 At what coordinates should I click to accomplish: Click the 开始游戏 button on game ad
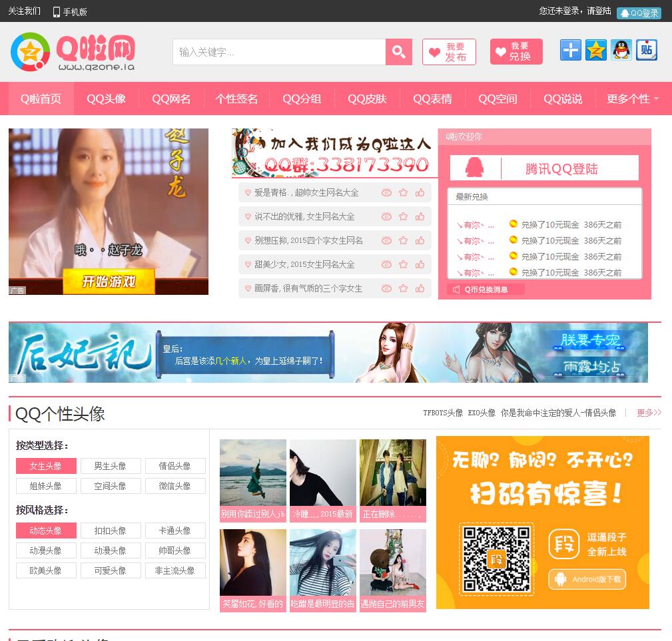point(109,282)
